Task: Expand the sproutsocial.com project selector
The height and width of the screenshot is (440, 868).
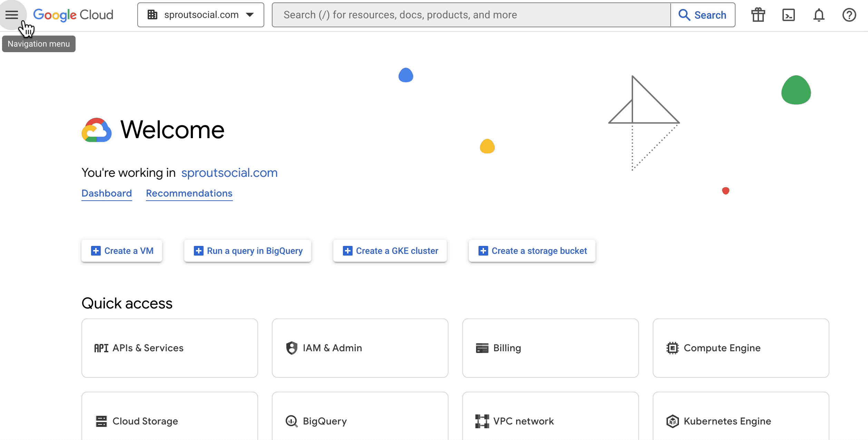Action: click(x=200, y=15)
